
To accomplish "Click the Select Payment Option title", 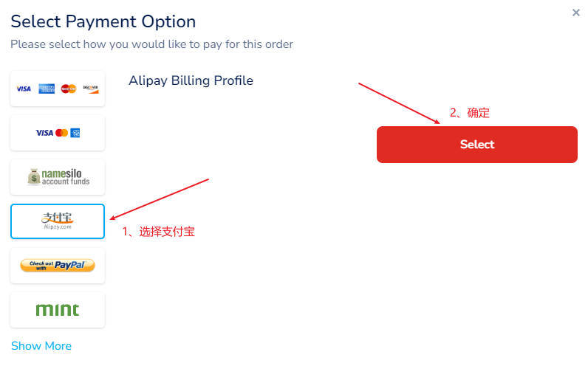I will (103, 21).
